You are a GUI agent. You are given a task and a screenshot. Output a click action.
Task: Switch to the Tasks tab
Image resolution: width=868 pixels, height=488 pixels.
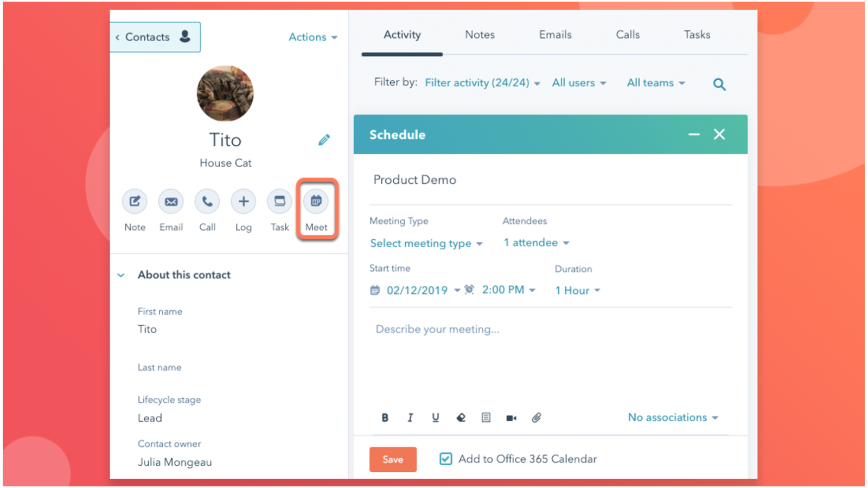697,35
